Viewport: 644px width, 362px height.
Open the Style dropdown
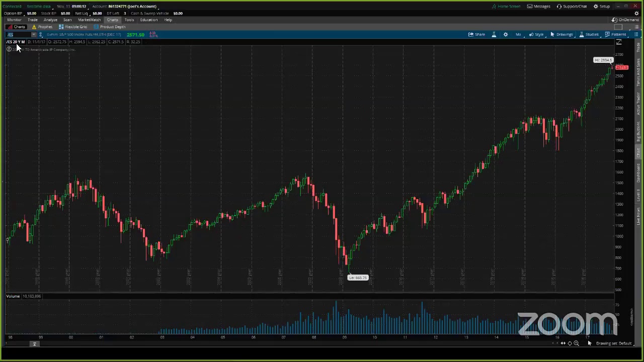click(x=536, y=34)
